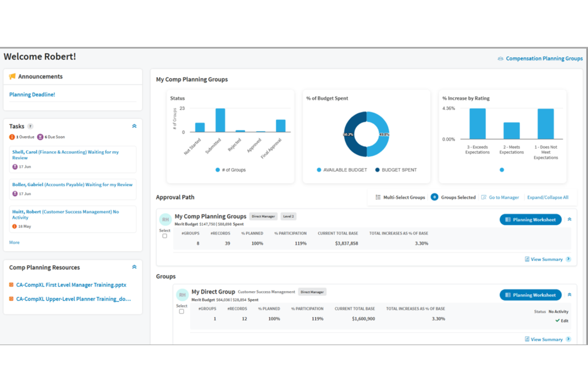Click the View Summary icon for My Direct Group

[527, 339]
